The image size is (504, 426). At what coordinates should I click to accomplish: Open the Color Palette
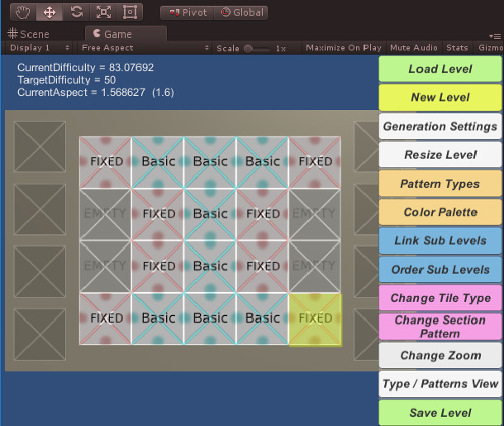[x=440, y=212]
